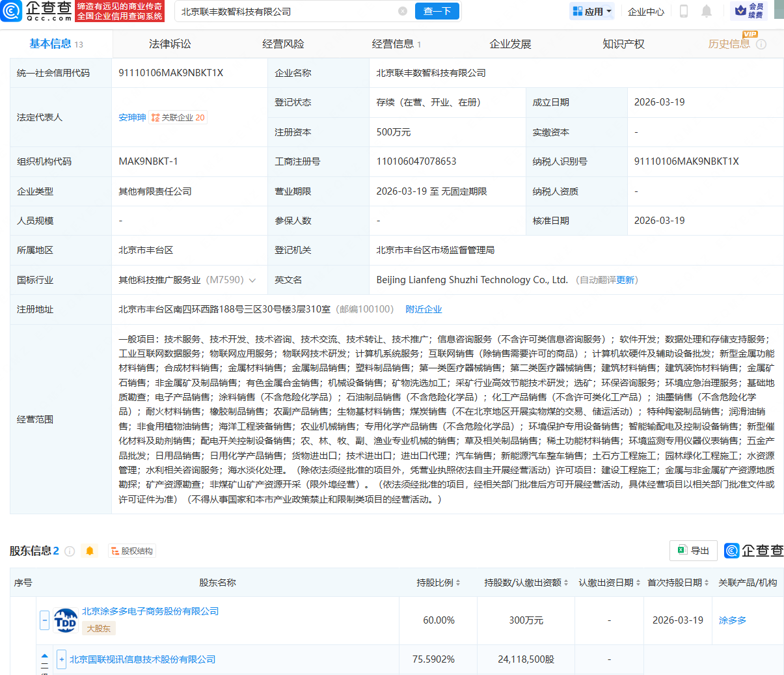Screen dimensions: 784x675
Task: Click the 查一下 search button
Action: point(437,11)
